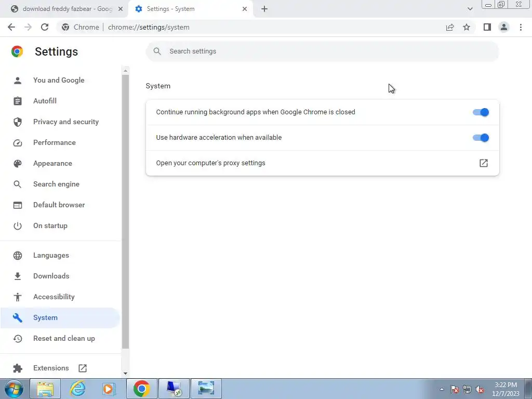Click the Chrome logo next to Settings
The image size is (532, 399).
(x=17, y=51)
